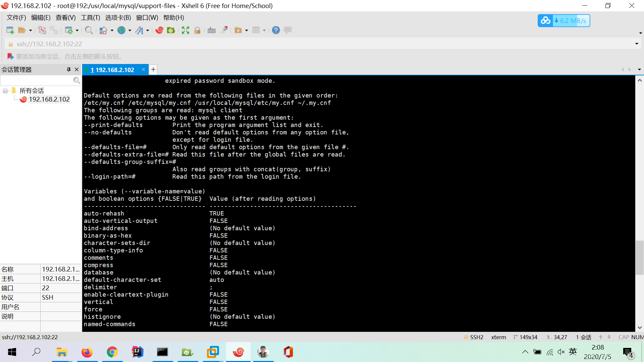Viewport: 644px width, 362px height.
Task: Pin the 会话管理器 panel
Action: pyautogui.click(x=69, y=69)
